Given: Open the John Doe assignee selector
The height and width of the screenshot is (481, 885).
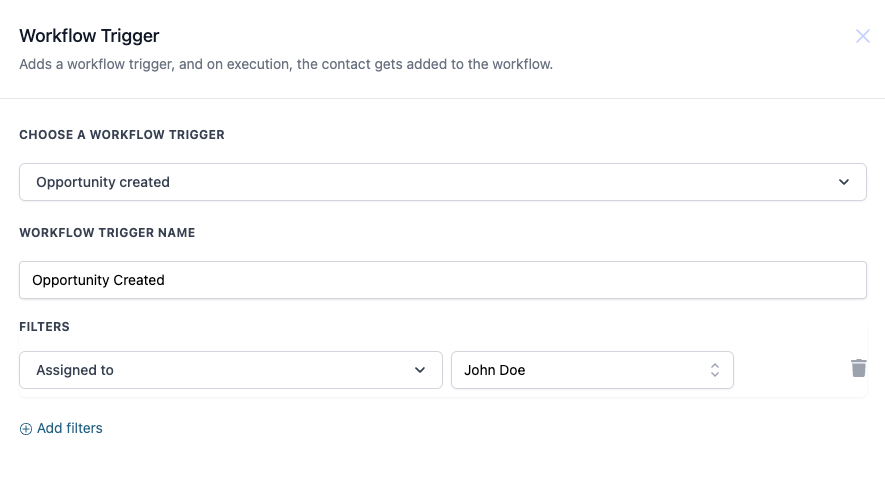Looking at the screenshot, I should click(592, 370).
